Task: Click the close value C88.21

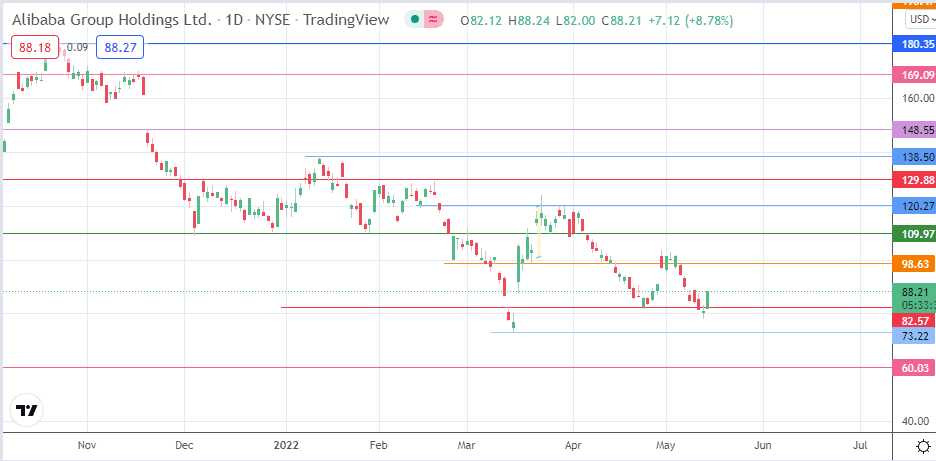Action: click(622, 21)
